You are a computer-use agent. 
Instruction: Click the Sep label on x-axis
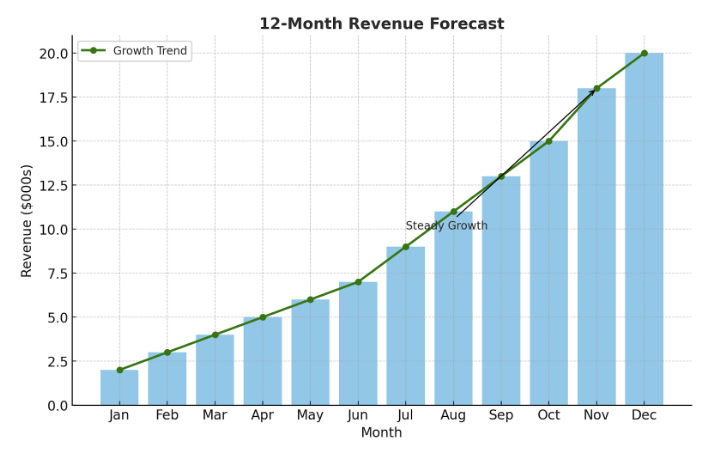point(501,415)
